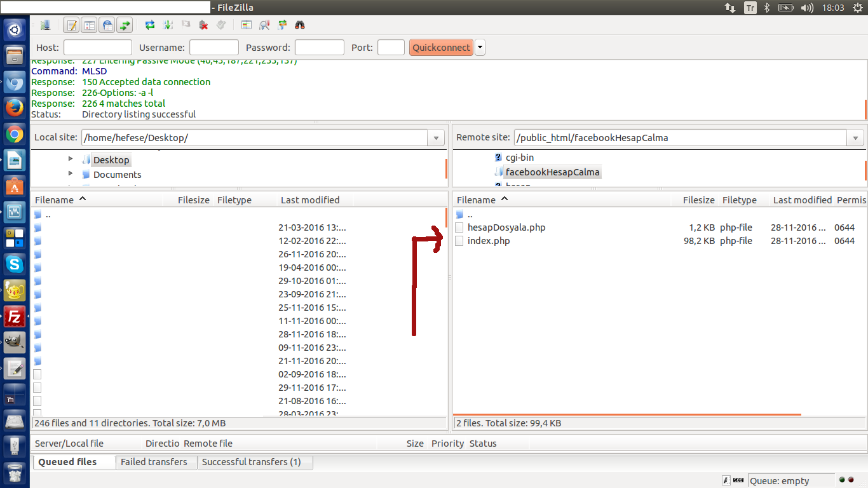Focus the Username input field

[x=214, y=48]
